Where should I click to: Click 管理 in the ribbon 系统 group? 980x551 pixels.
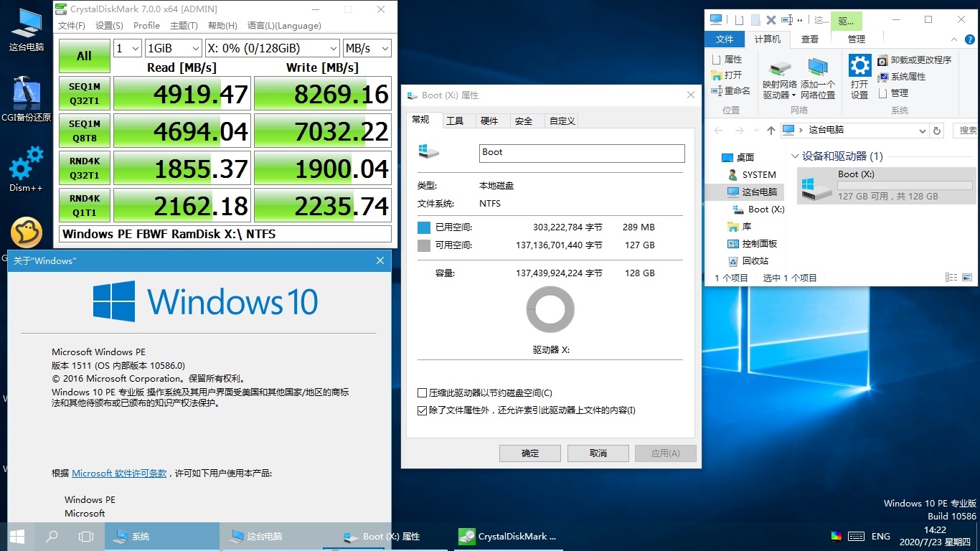(893, 93)
